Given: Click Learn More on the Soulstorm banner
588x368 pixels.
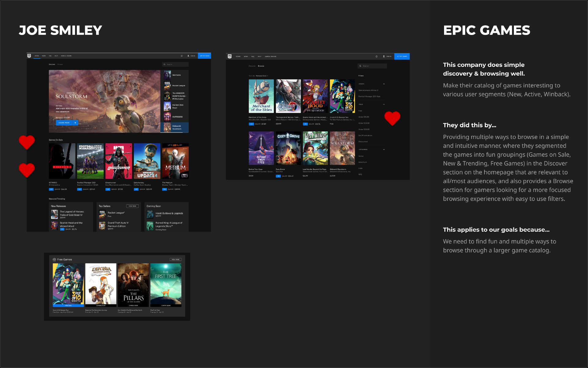Looking at the screenshot, I should tap(64, 123).
